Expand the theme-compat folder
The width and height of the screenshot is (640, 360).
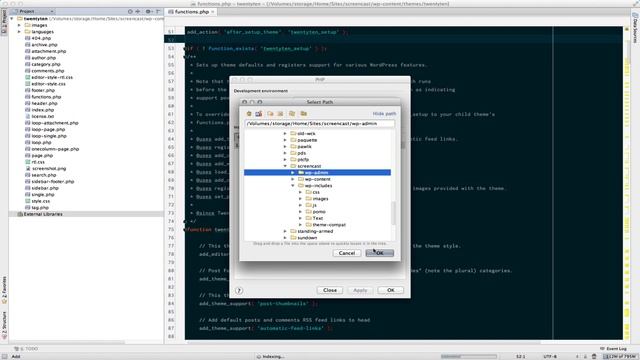(x=300, y=225)
